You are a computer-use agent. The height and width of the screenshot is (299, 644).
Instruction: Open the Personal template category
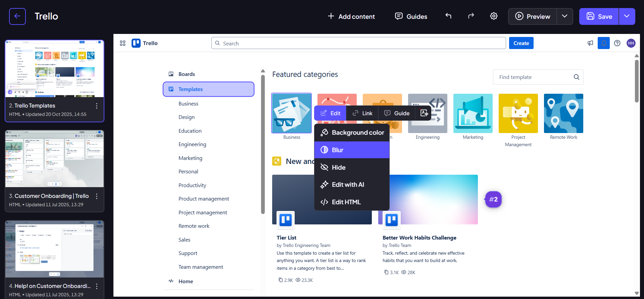click(x=188, y=171)
